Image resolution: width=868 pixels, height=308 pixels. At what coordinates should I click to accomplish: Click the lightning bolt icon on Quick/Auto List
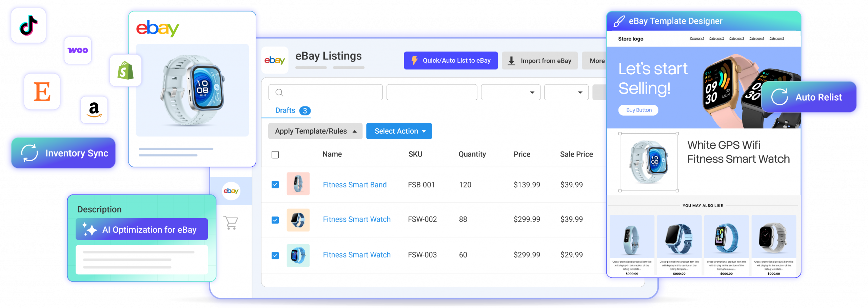click(x=414, y=61)
